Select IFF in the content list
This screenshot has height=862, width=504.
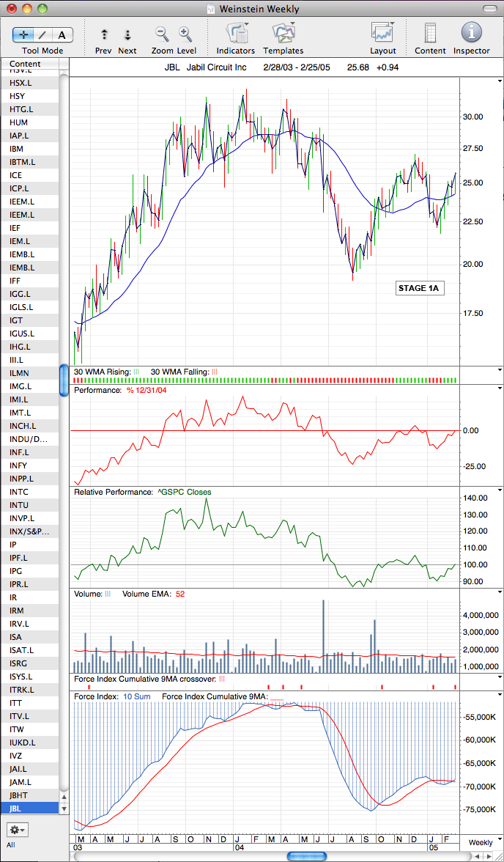29,281
